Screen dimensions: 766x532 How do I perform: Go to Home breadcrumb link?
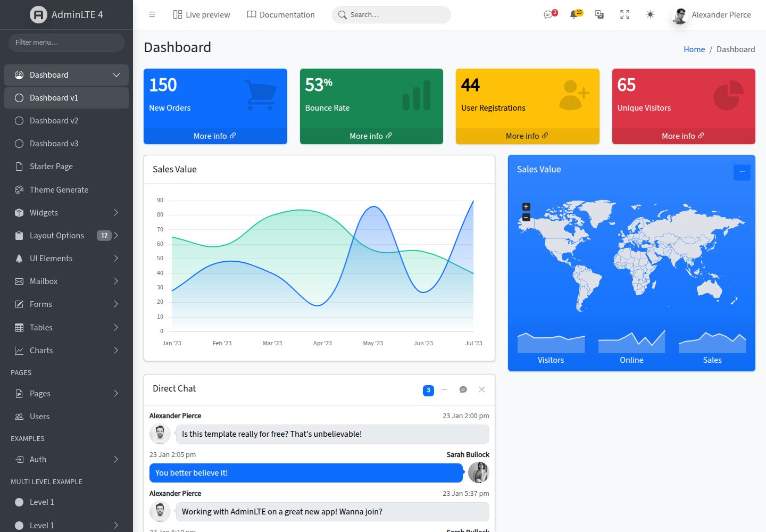(x=694, y=49)
